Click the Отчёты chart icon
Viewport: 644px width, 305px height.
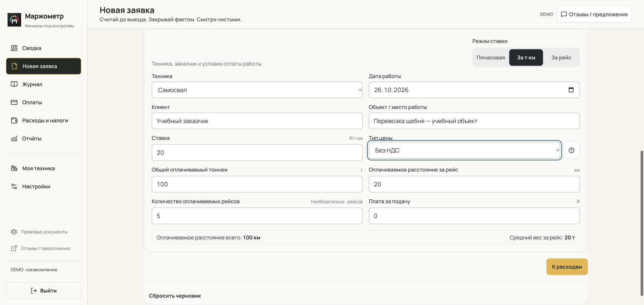14,138
